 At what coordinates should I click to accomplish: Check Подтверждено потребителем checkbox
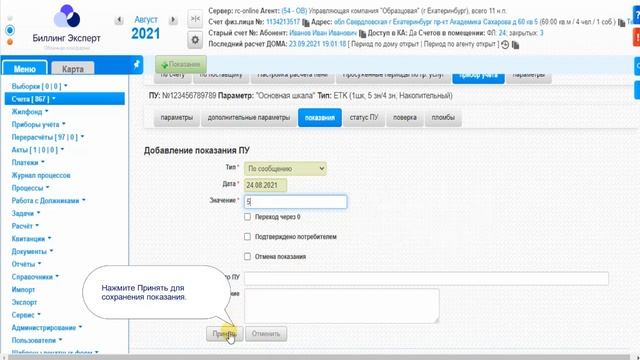pyautogui.click(x=247, y=236)
